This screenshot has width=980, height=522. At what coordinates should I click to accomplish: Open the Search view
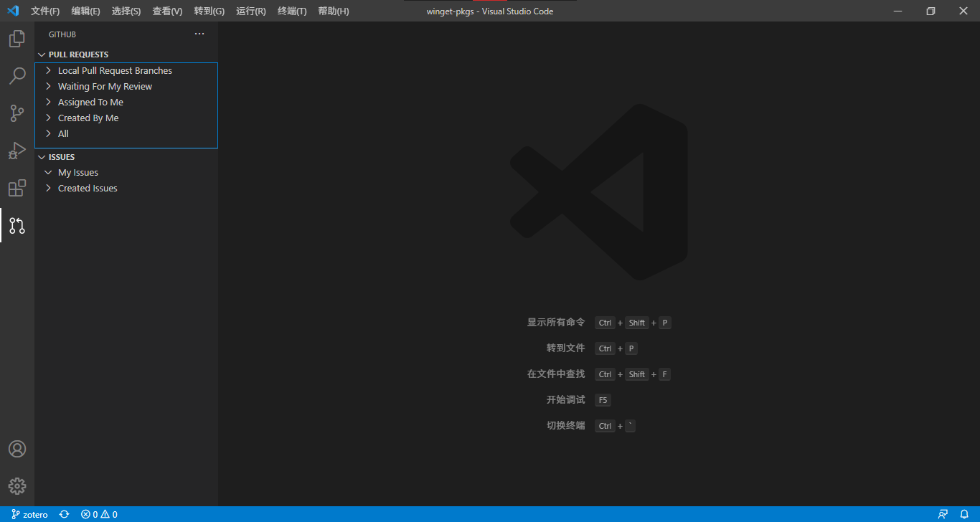(17, 76)
